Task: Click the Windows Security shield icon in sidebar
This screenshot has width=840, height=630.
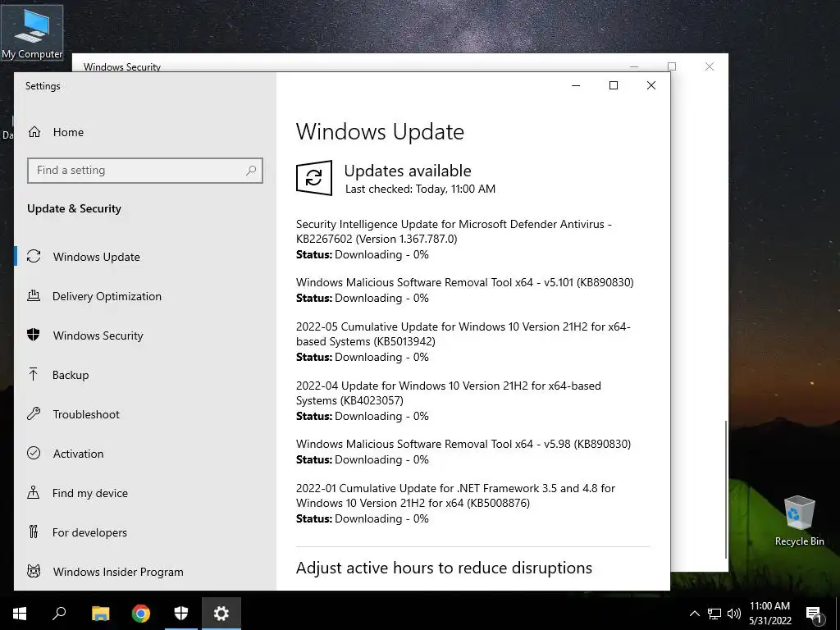Action: pos(33,335)
